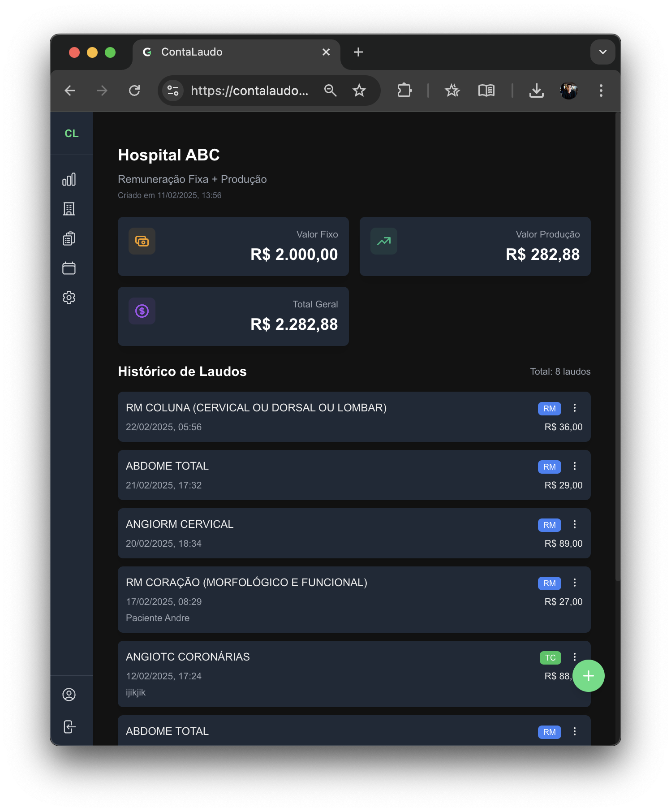Click the green add laudo floating button
The width and height of the screenshot is (671, 812).
click(588, 676)
